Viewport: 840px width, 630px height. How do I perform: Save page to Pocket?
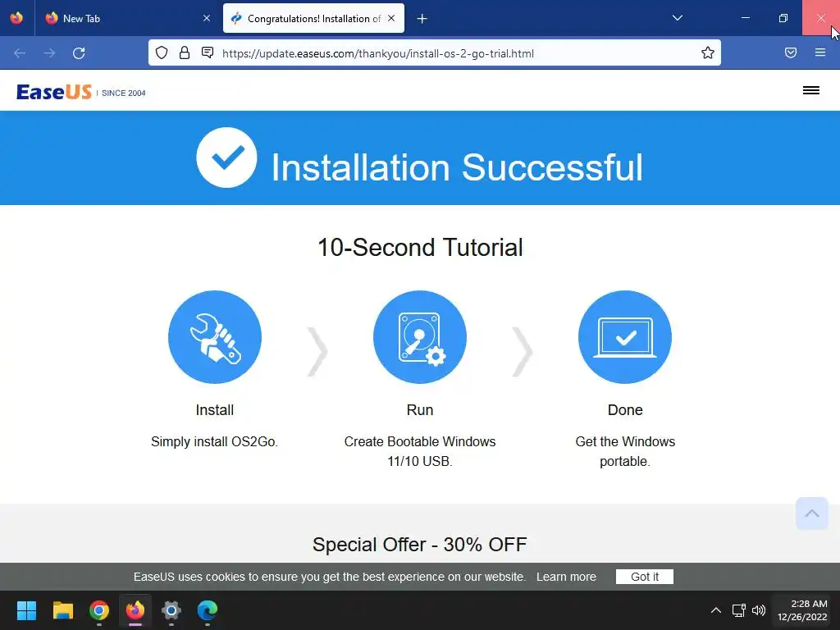791,52
